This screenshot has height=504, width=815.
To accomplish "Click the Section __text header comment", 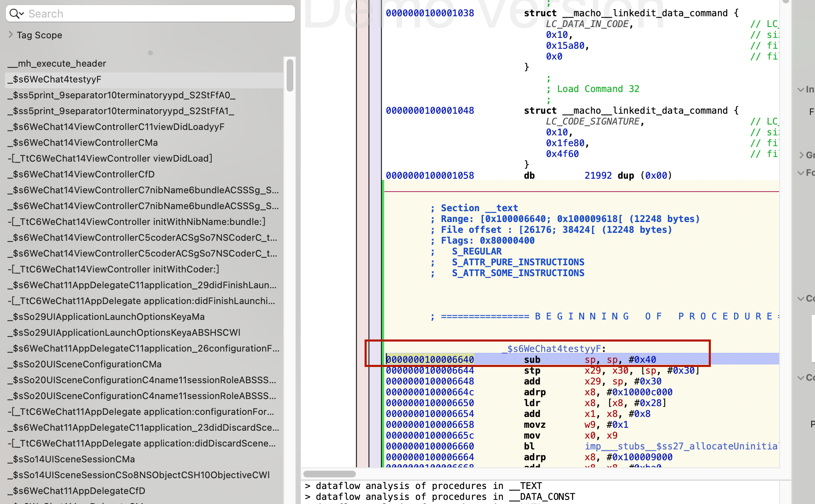I will [479, 208].
